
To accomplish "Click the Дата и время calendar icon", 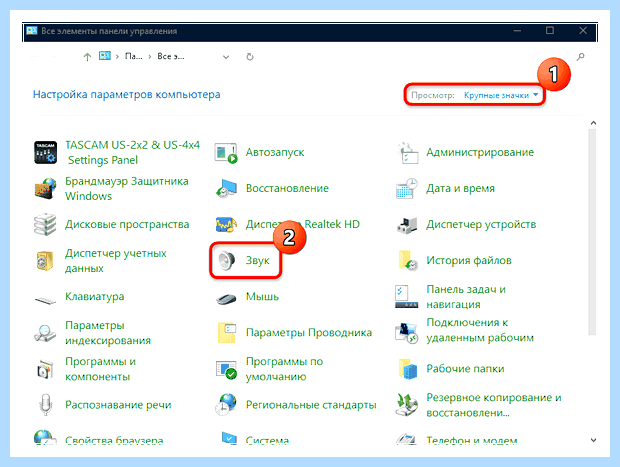I will pyautogui.click(x=407, y=188).
